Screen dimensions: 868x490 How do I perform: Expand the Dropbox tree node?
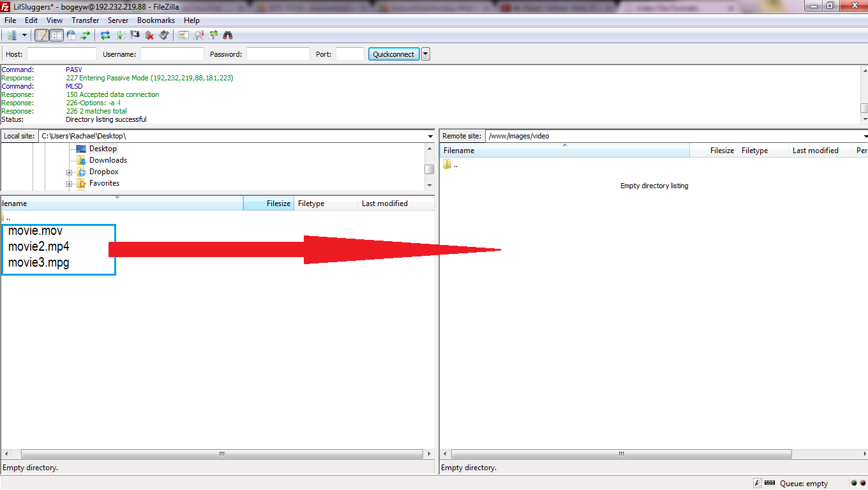pos(69,172)
